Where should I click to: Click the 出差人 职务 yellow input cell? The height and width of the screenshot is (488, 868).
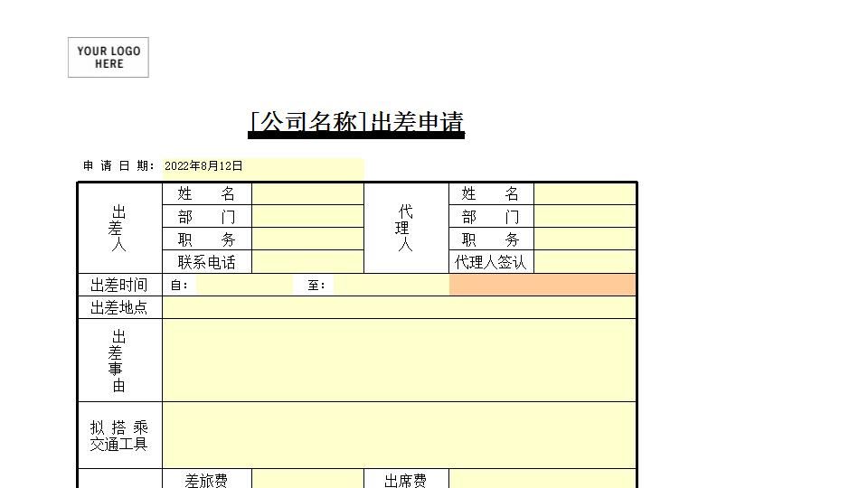pyautogui.click(x=307, y=239)
